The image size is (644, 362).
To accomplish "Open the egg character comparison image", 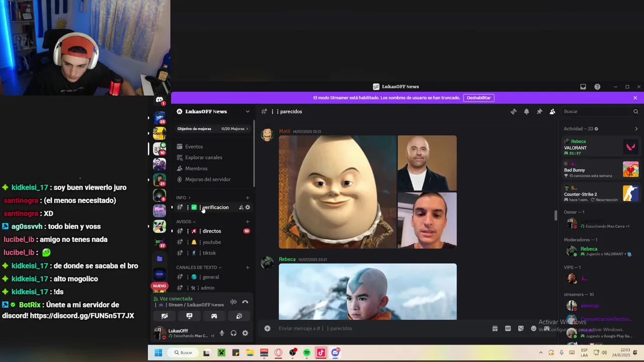I will click(x=338, y=192).
